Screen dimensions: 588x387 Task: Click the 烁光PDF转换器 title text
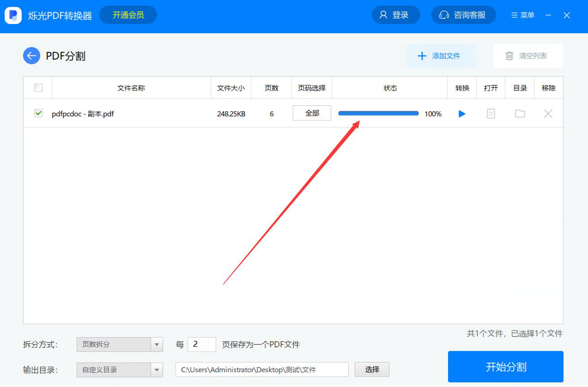pyautogui.click(x=60, y=16)
